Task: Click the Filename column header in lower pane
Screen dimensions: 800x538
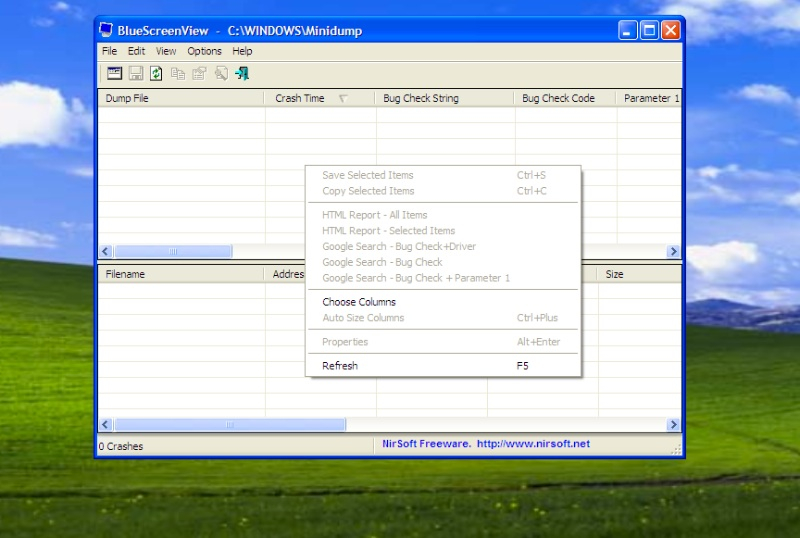Action: (x=180, y=274)
